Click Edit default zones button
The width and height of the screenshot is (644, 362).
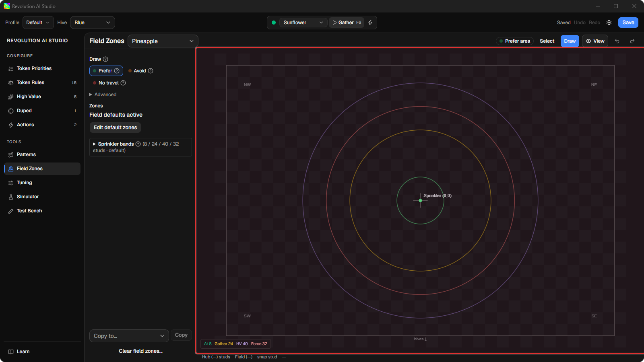click(x=115, y=128)
